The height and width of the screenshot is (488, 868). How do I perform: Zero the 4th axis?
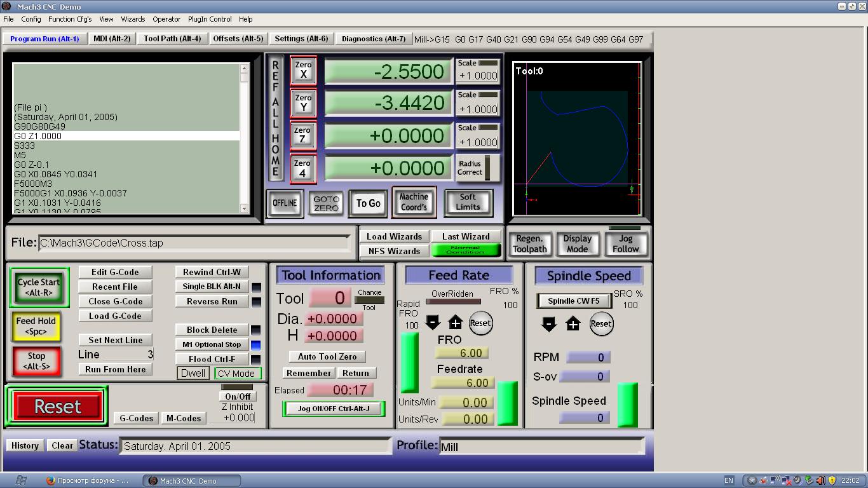pyautogui.click(x=303, y=168)
